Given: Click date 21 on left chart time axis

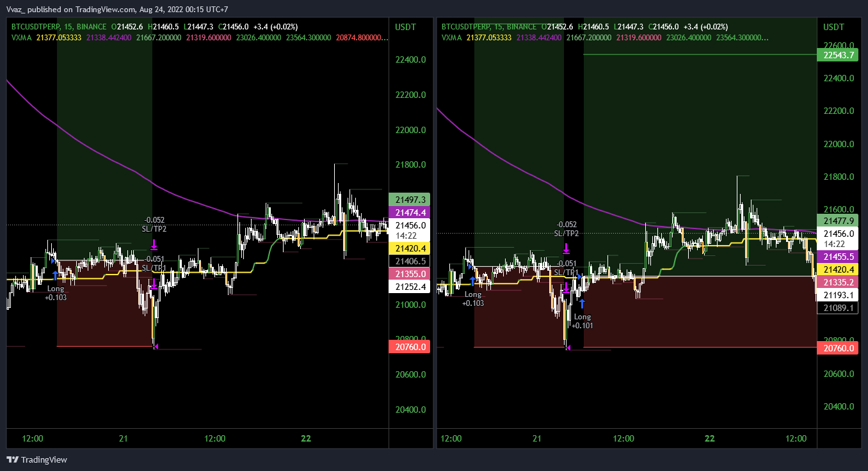Looking at the screenshot, I should pyautogui.click(x=124, y=438).
